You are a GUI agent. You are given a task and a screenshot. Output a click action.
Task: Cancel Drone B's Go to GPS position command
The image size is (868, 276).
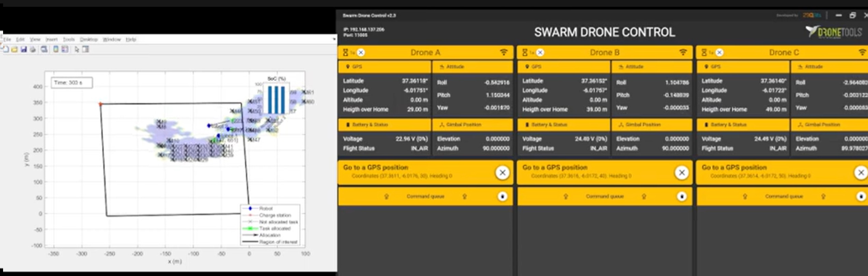click(x=681, y=173)
